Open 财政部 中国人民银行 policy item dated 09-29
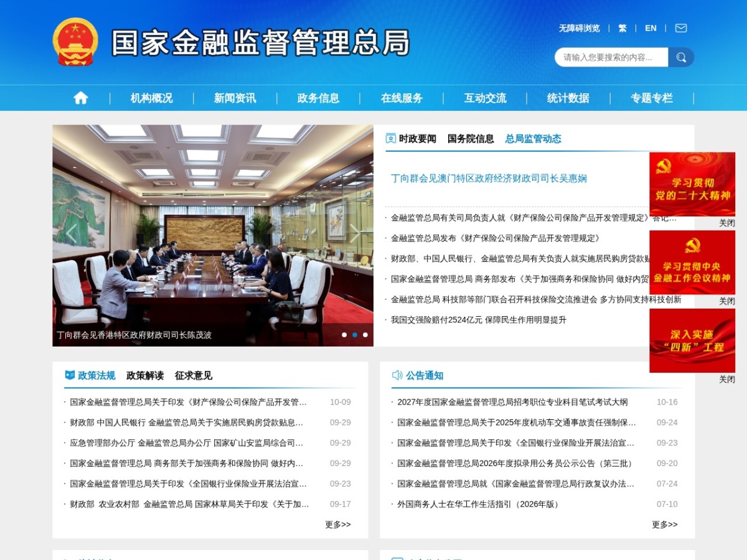Viewport: 747px width, 560px height. (187, 422)
